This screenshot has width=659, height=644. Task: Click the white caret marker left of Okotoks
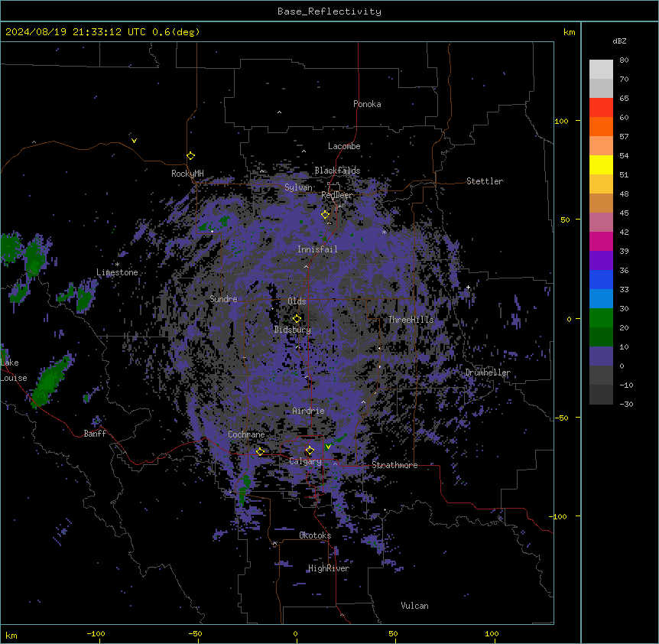tap(275, 544)
